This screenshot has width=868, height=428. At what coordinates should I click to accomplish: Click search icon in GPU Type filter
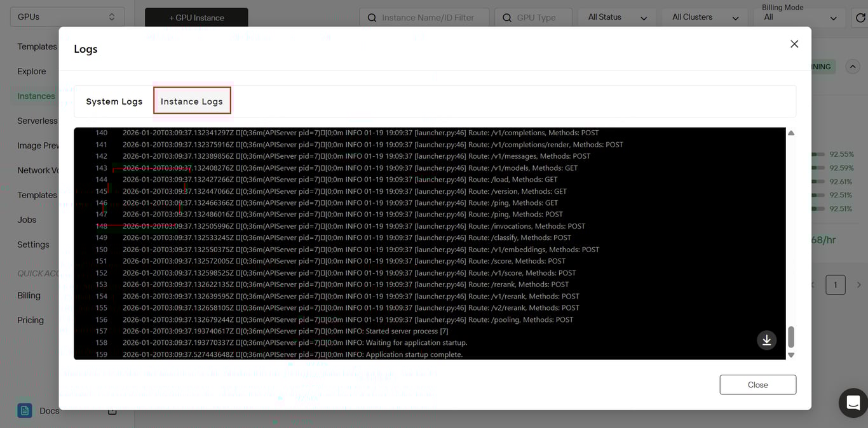[507, 18]
